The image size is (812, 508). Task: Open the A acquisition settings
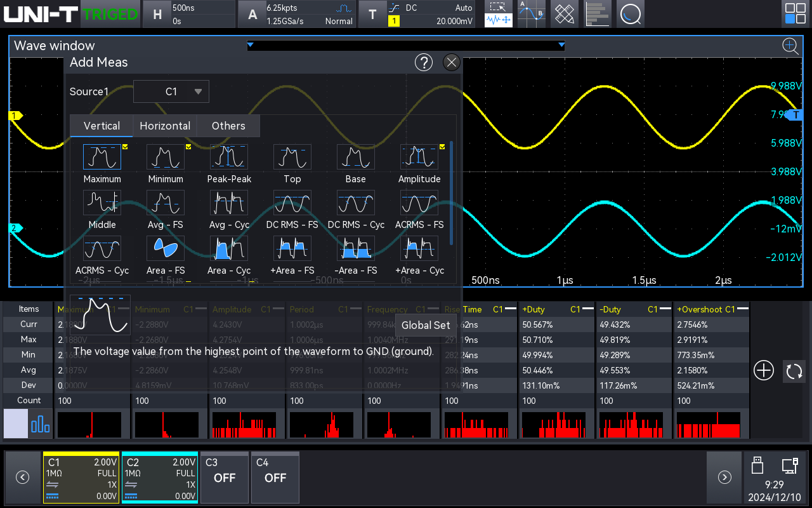click(x=297, y=14)
